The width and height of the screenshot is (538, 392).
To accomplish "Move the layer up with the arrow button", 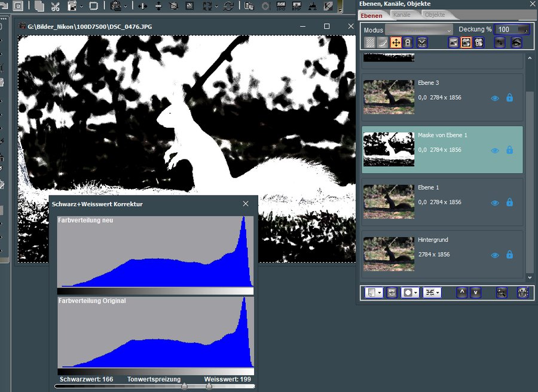I will (461, 292).
